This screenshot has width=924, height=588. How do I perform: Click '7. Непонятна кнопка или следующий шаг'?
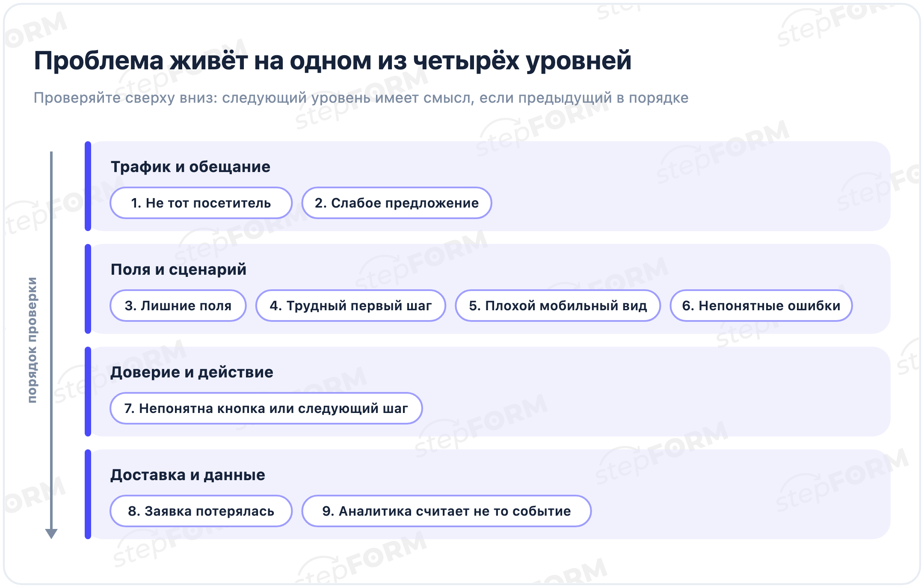pos(266,408)
